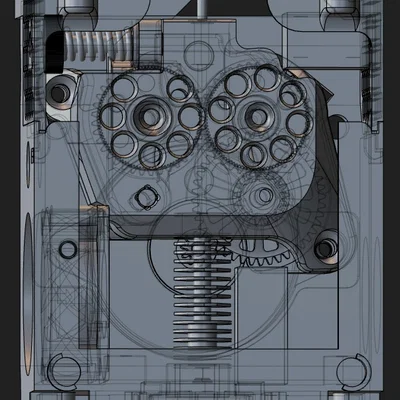Select the threaded tension screw at top left
Viewport: 400px width, 400px height.
(99, 46)
